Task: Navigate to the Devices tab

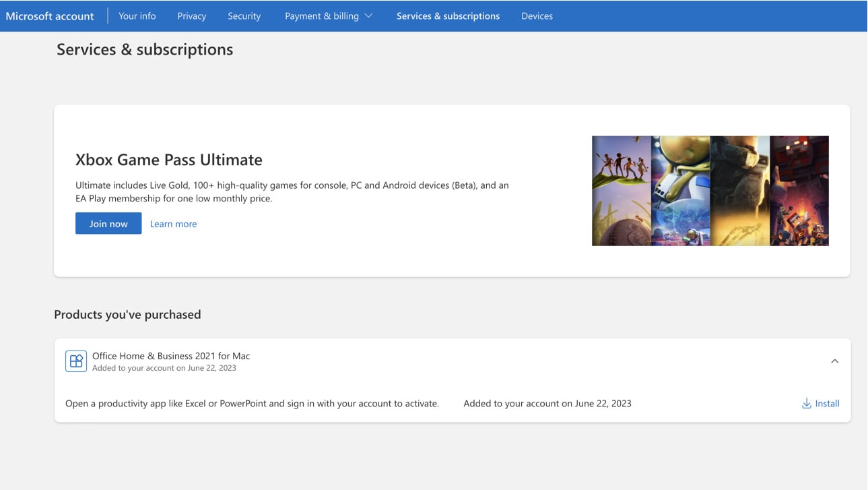Action: 537,16
